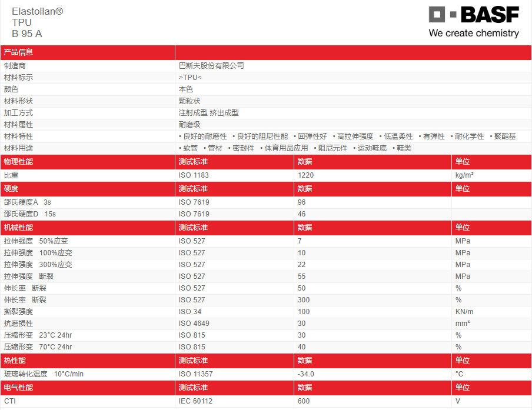Click the 热性能 section header
The width and height of the screenshot is (532, 410).
(x=15, y=361)
